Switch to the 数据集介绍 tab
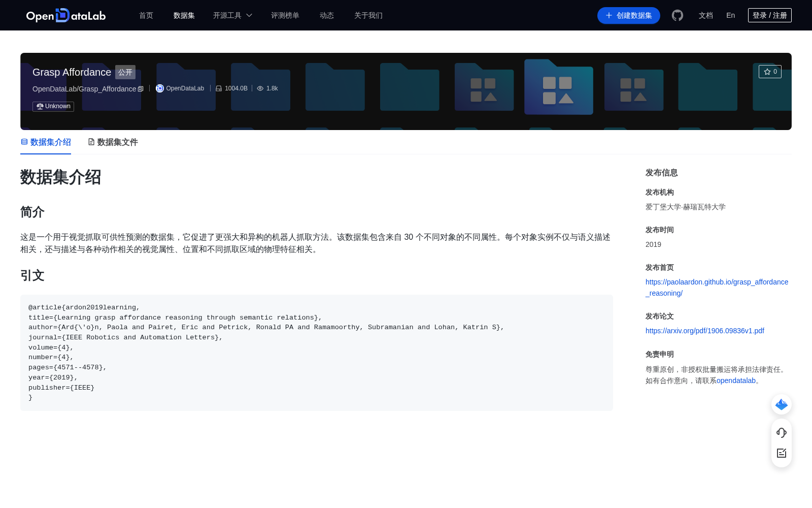 pos(46,142)
